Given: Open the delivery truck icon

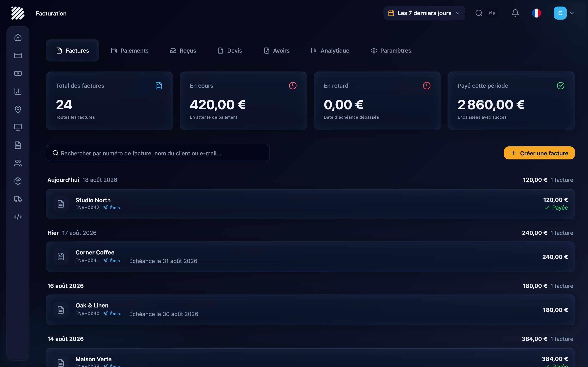Looking at the screenshot, I should [18, 199].
